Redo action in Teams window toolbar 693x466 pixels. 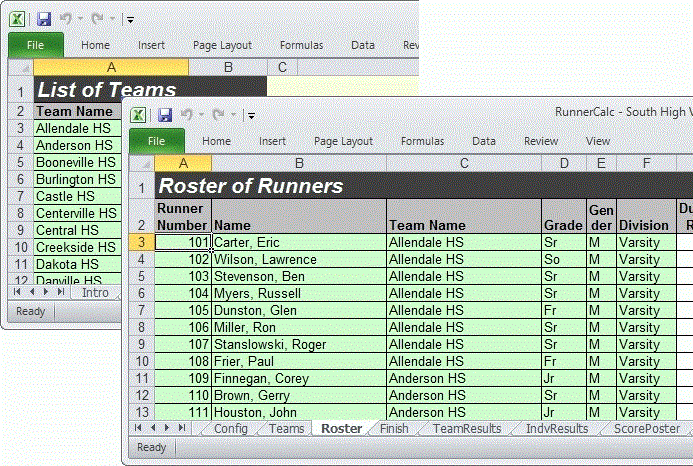97,19
